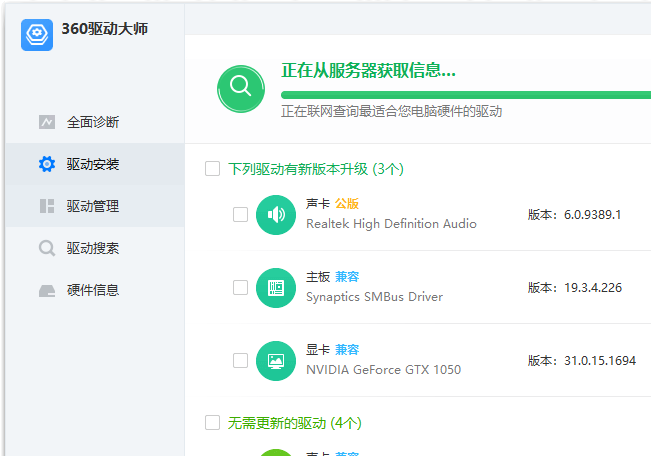
Task: Click the 驱动搜索 magnifier icon
Action: point(47,248)
